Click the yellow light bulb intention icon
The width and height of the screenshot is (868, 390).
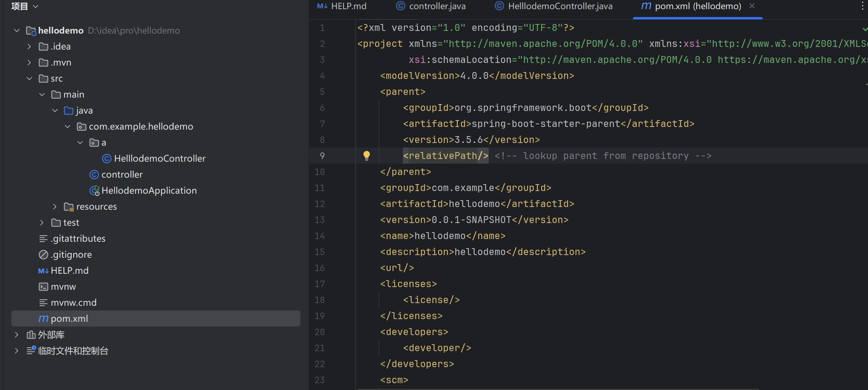pos(367,155)
